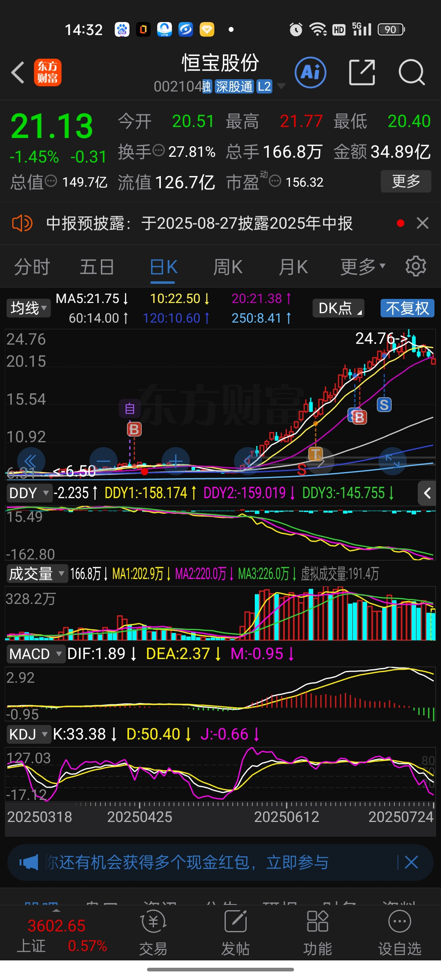Open the DK点 dropdown
Viewport: 441px width, 980px height.
click(339, 308)
